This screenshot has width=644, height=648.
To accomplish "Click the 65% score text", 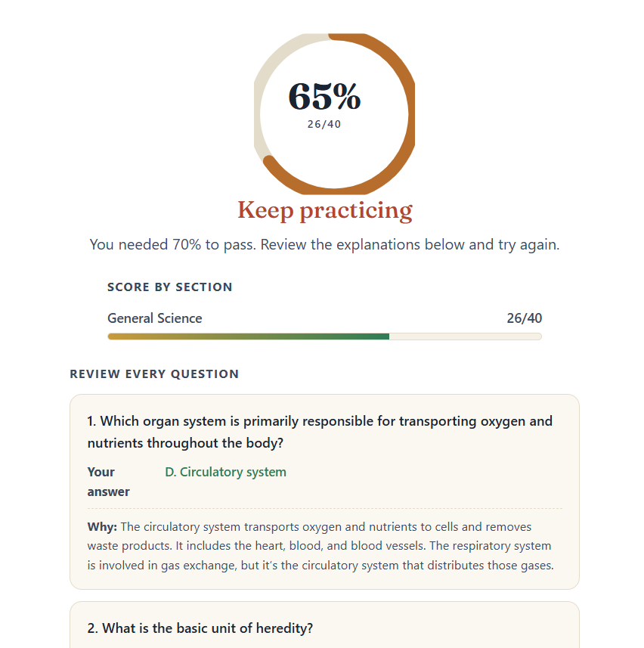I will pos(324,96).
